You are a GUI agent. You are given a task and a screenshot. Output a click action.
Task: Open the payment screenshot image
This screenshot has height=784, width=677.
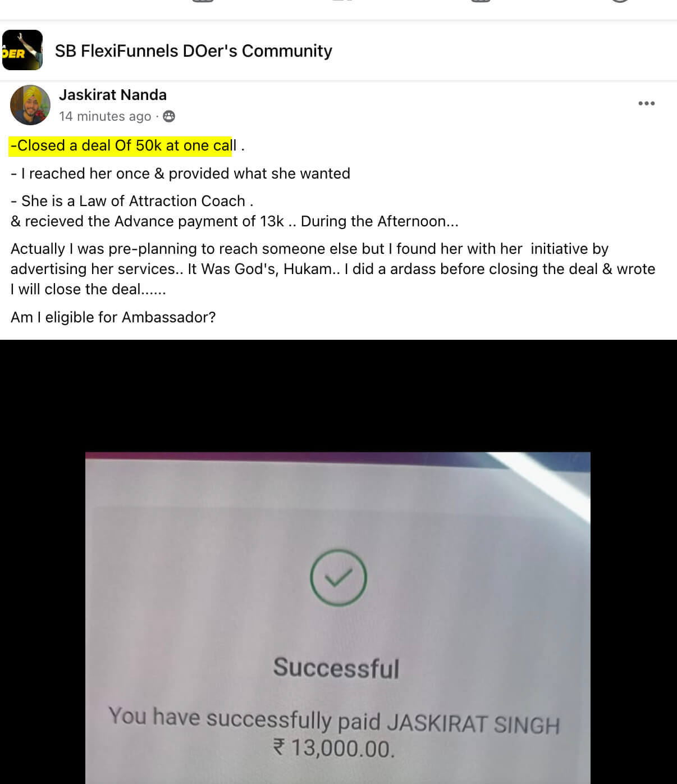pyautogui.click(x=338, y=618)
